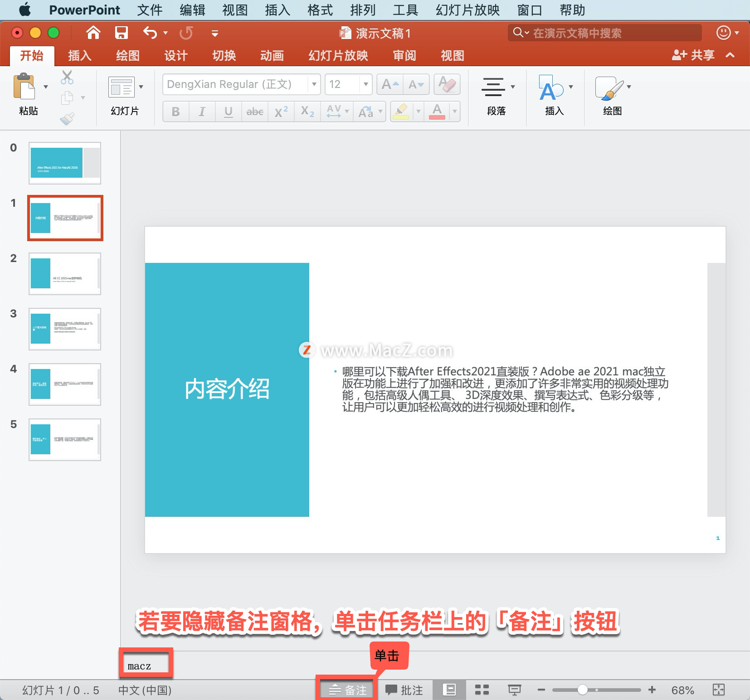Open font color dropdown arrow
Screen dimensions: 750x700
[x=454, y=112]
